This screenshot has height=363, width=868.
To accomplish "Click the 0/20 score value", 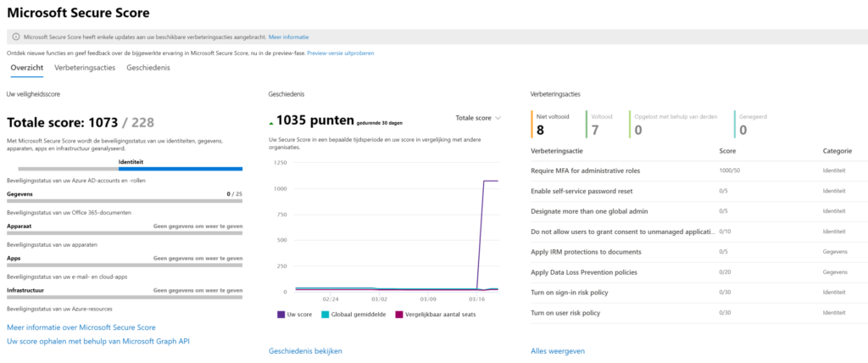I will (x=725, y=272).
